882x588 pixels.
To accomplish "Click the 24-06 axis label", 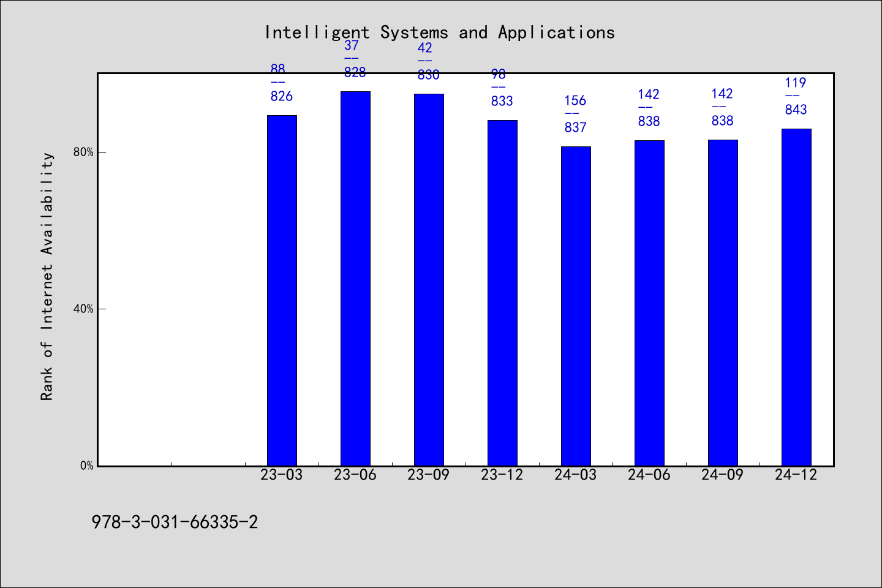I will click(649, 475).
